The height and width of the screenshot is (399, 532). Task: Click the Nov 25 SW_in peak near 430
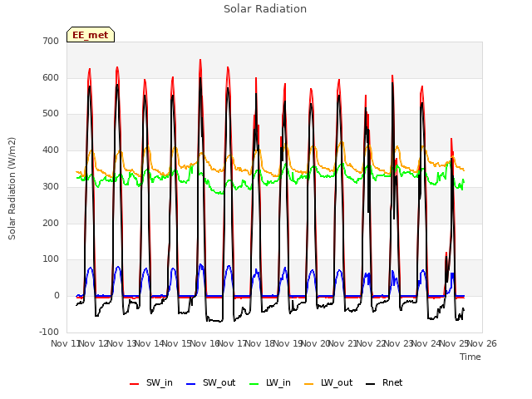(x=451, y=139)
